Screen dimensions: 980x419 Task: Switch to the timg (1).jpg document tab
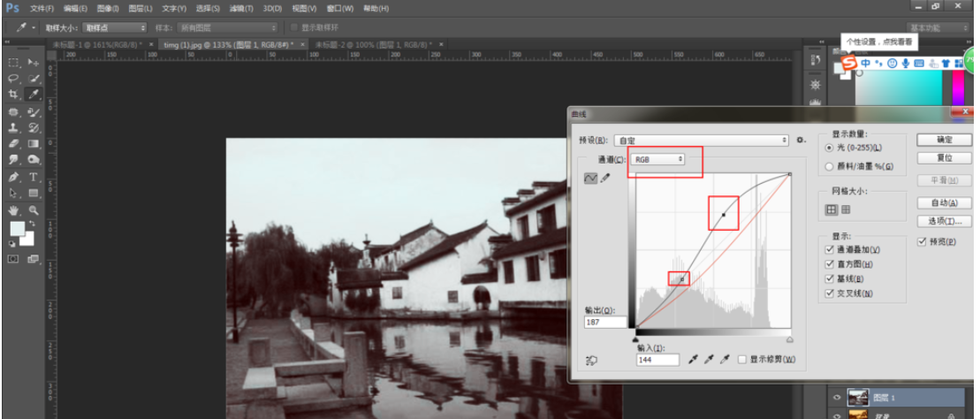pos(228,44)
